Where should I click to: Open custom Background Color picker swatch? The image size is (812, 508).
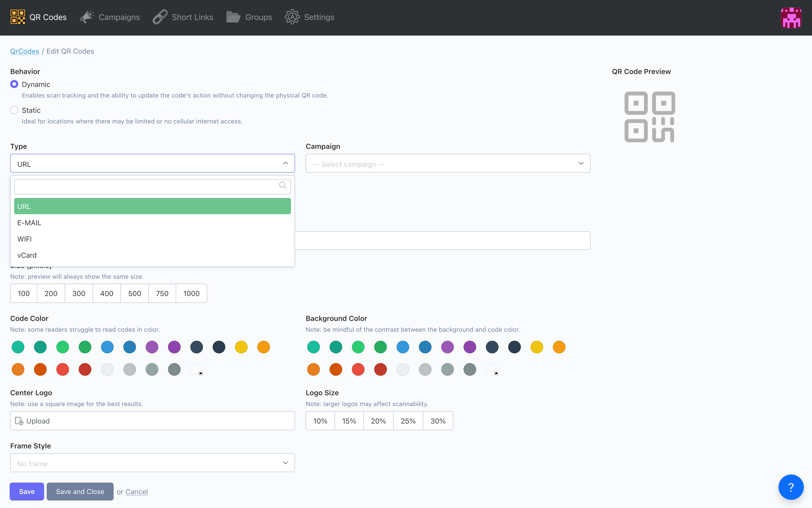(x=492, y=369)
